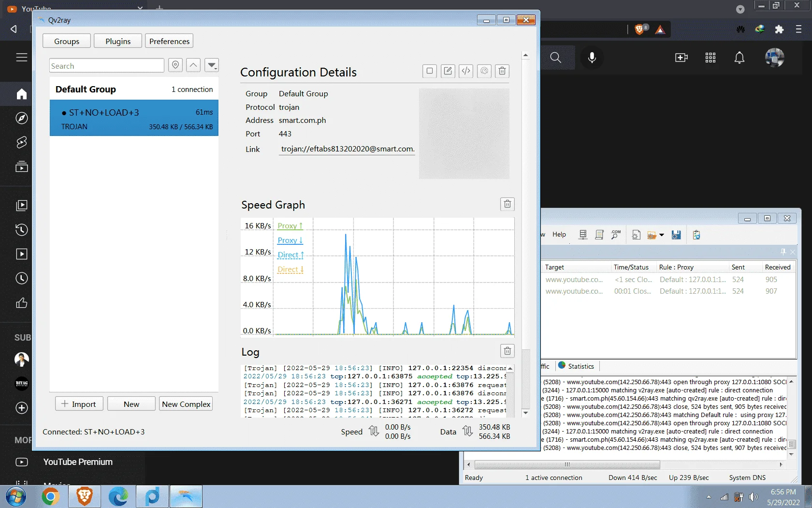Open the sort dropdown arrow beside search
812x508 pixels.
(212, 65)
